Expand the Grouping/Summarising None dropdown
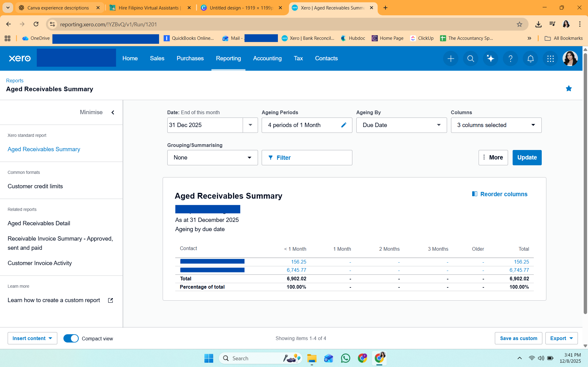 (212, 158)
